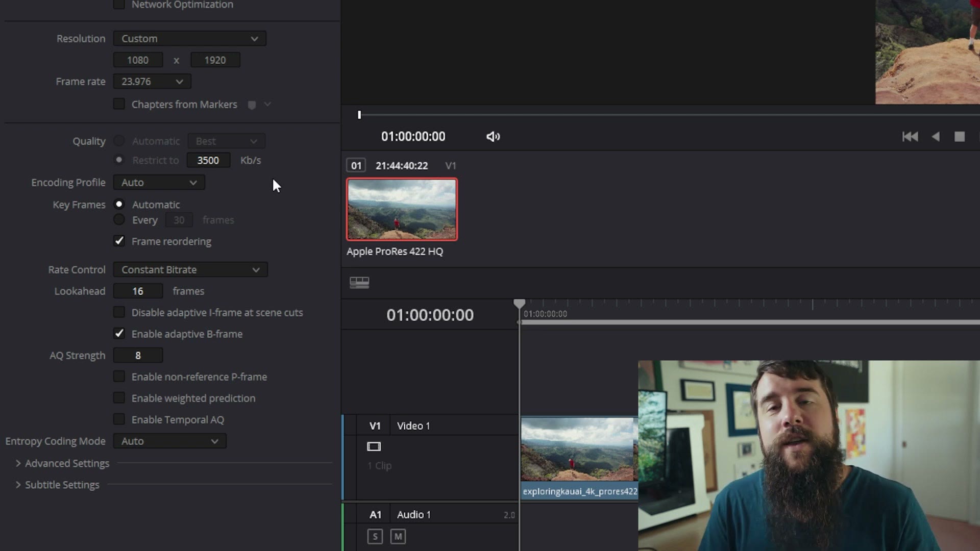Click the timeline ruler 01:00:00:00 label

click(545, 314)
